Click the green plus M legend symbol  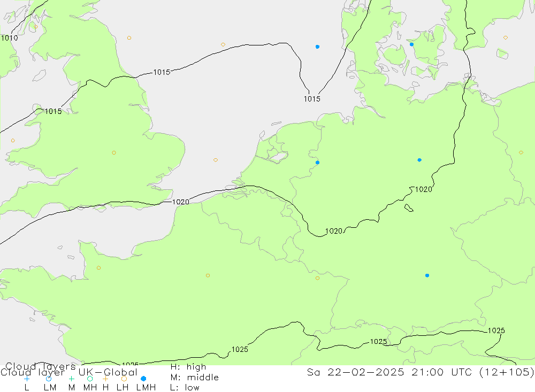[71, 379]
